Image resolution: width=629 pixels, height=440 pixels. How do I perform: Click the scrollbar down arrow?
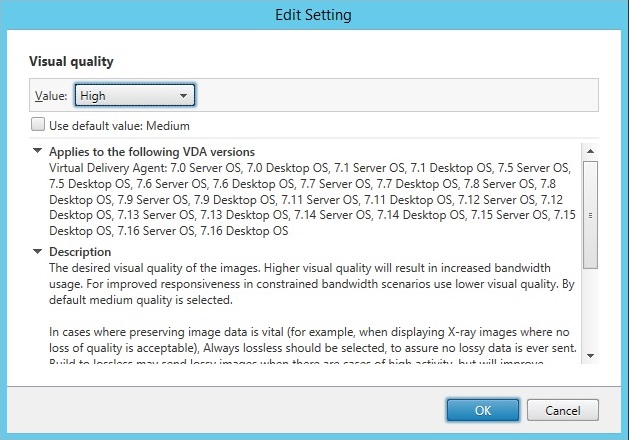click(x=590, y=355)
